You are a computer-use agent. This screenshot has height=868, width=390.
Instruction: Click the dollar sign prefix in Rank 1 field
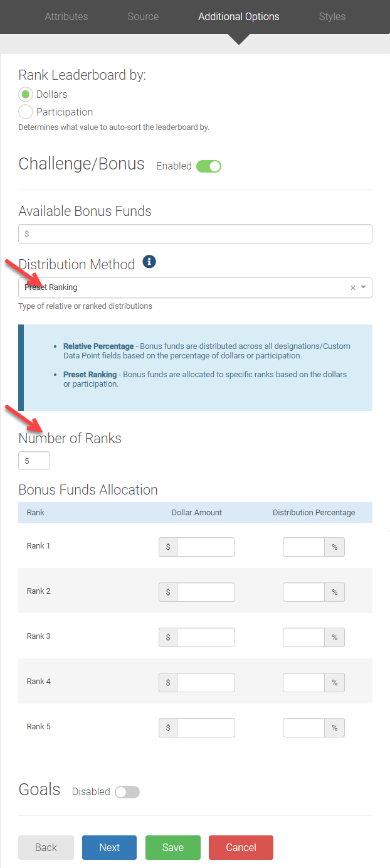167,547
